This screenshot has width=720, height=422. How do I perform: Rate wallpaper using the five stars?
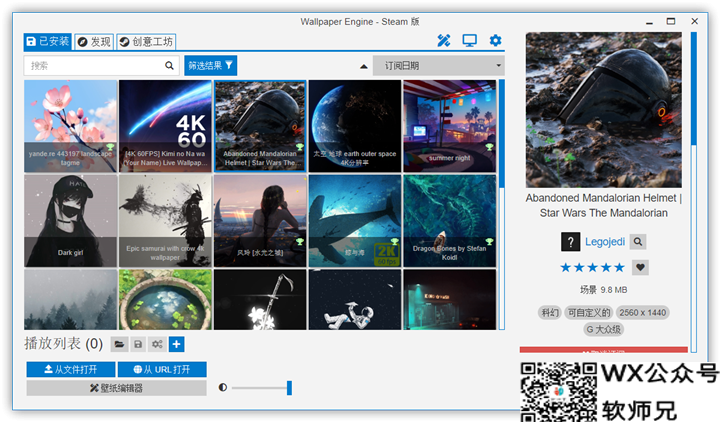pyautogui.click(x=592, y=267)
